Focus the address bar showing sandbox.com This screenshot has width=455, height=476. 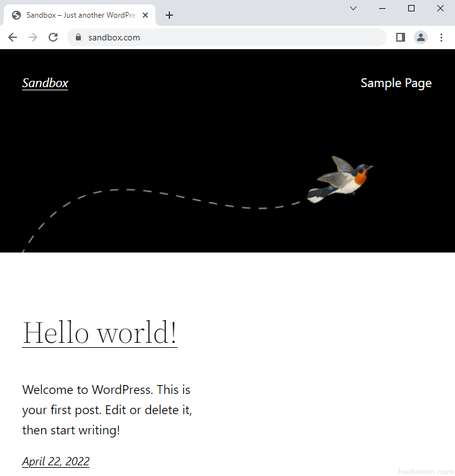pos(227,37)
